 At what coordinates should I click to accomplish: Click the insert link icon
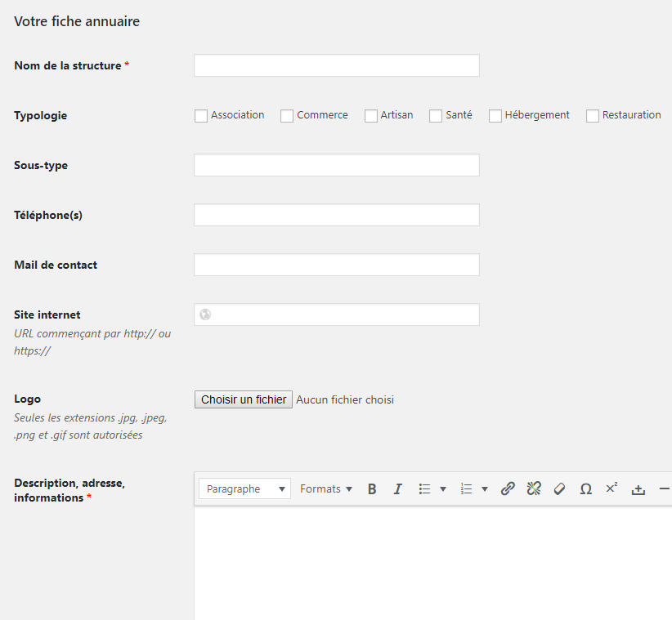[508, 489]
